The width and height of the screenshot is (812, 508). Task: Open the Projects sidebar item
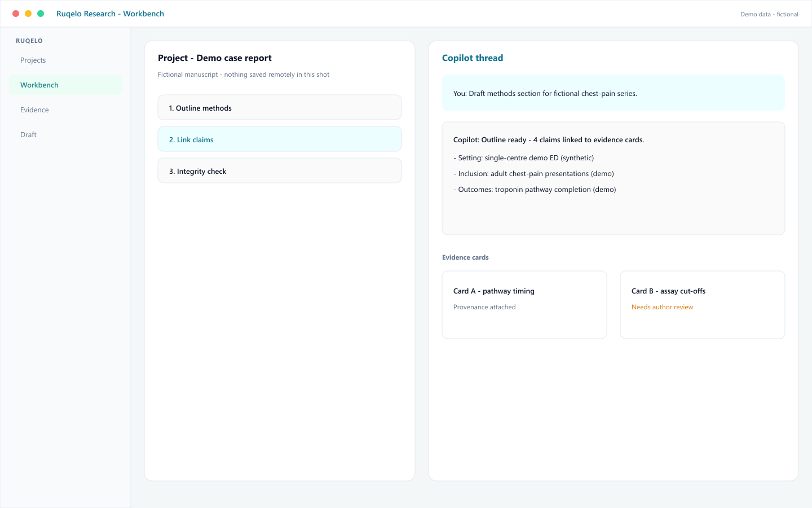(x=65, y=60)
